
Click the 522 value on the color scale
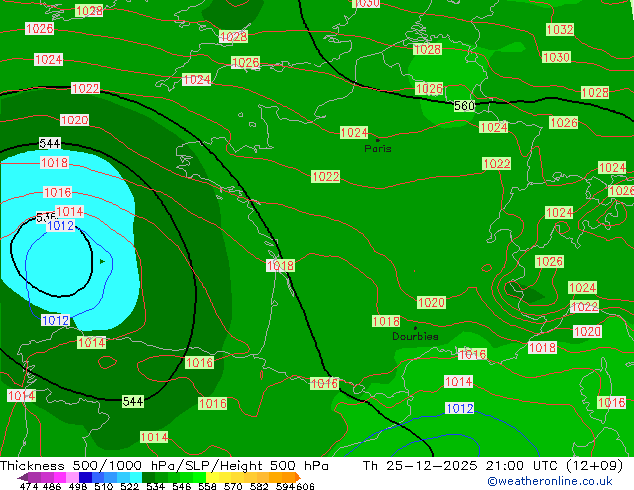coord(130,486)
